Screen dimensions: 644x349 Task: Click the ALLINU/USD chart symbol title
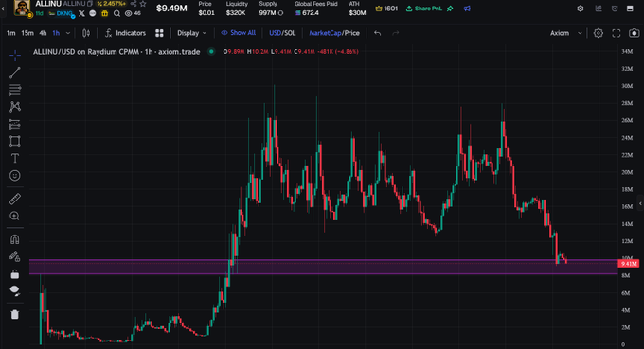tap(116, 52)
